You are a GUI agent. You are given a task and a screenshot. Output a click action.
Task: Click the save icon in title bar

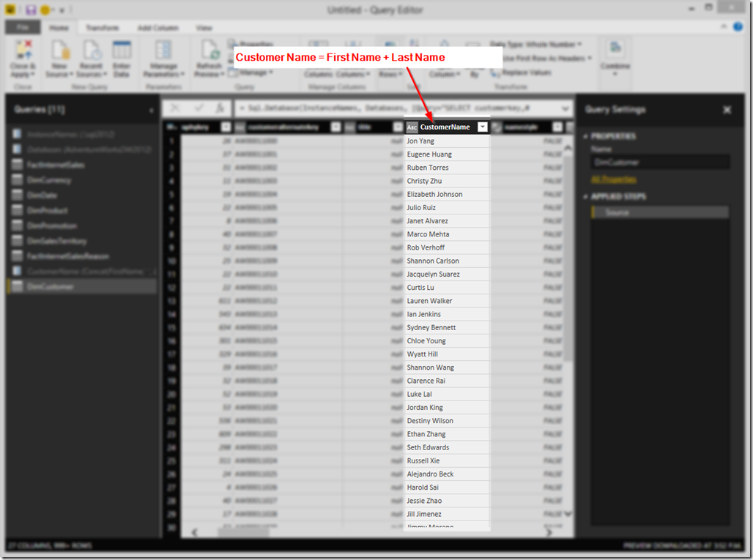click(x=31, y=10)
